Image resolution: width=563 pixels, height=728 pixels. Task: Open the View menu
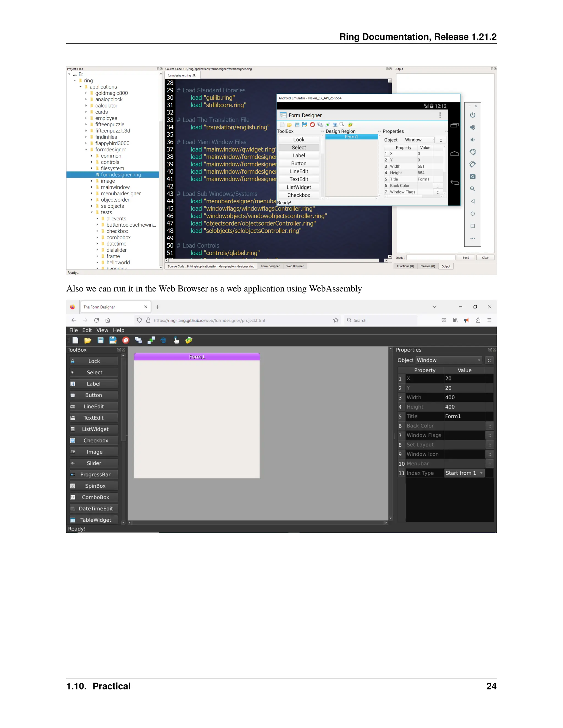tap(102, 330)
